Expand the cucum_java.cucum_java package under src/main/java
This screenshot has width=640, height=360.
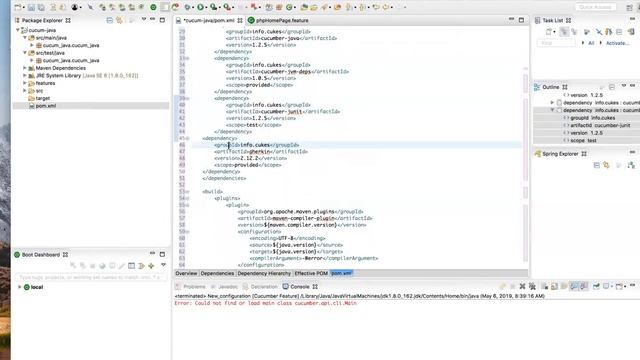(32, 45)
